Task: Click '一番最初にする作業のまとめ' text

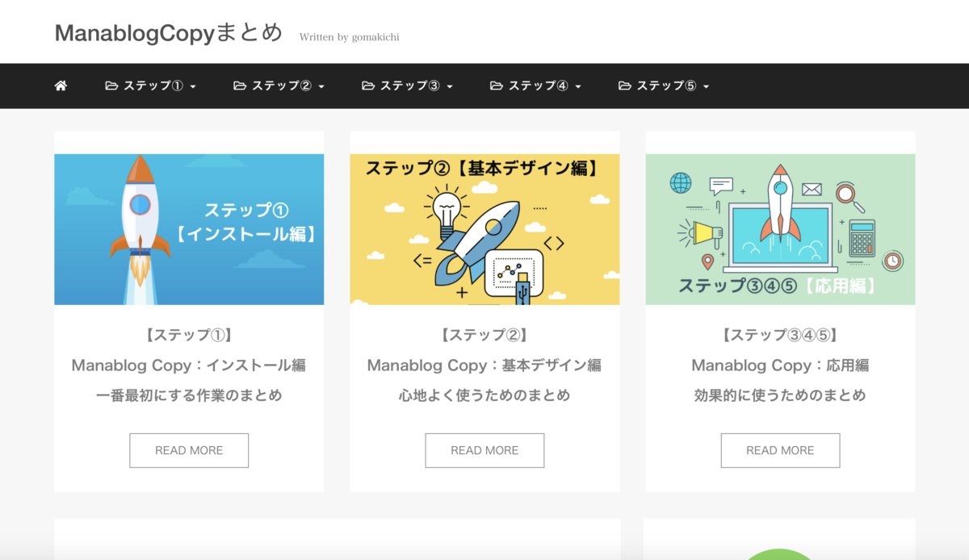Action: click(x=189, y=395)
